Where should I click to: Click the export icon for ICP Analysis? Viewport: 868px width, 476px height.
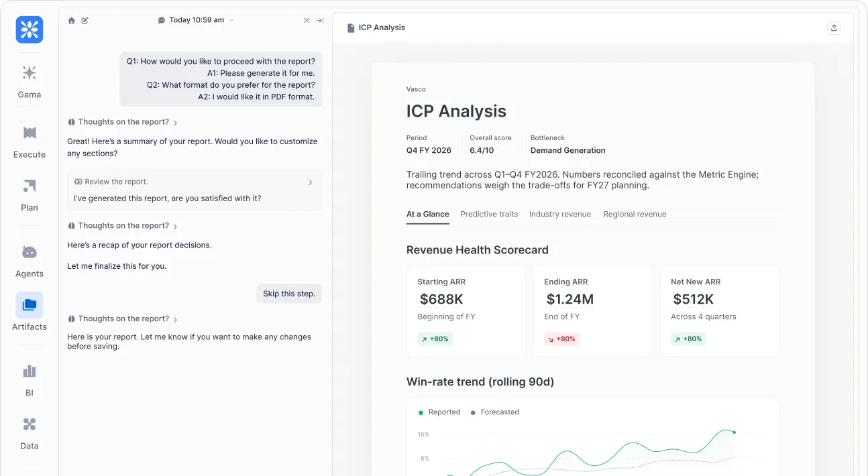tap(834, 27)
